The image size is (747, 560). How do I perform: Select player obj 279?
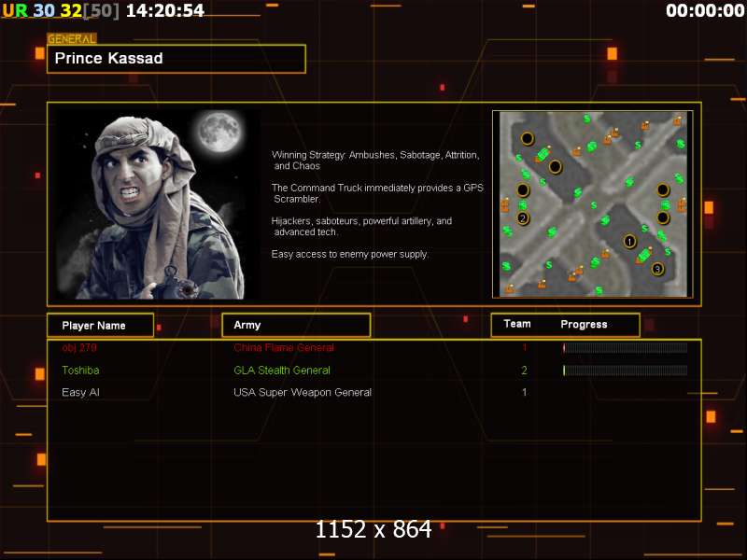click(79, 347)
